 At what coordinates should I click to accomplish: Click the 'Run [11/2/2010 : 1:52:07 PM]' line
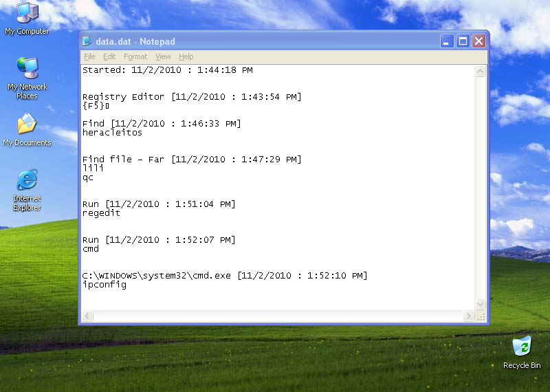point(159,240)
